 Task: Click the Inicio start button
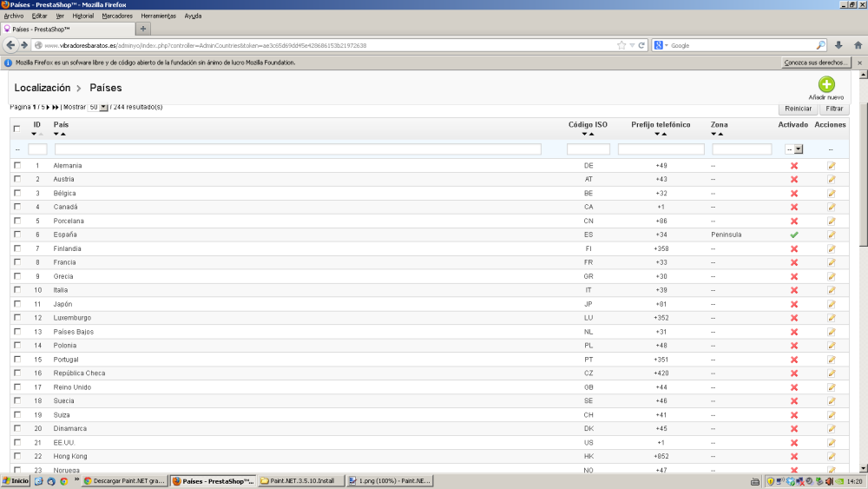[16, 480]
